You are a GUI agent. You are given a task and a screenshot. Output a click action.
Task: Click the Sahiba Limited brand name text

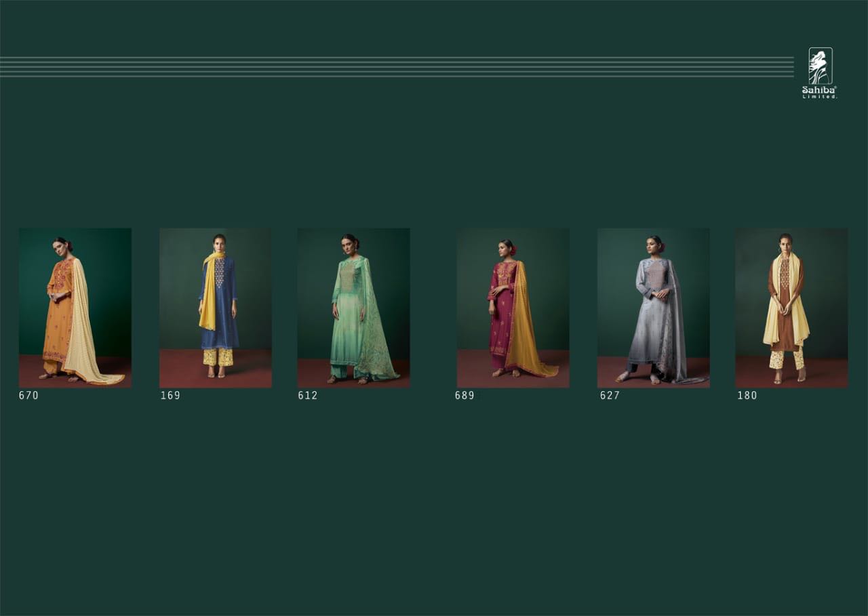coord(819,89)
